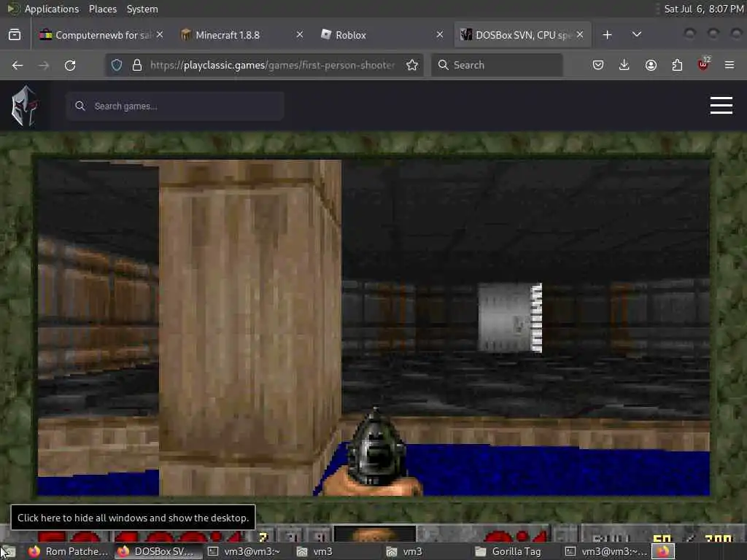Close the Minecraft 1.8.8 tab
Viewport: 747px width, 560px height.
300,34
